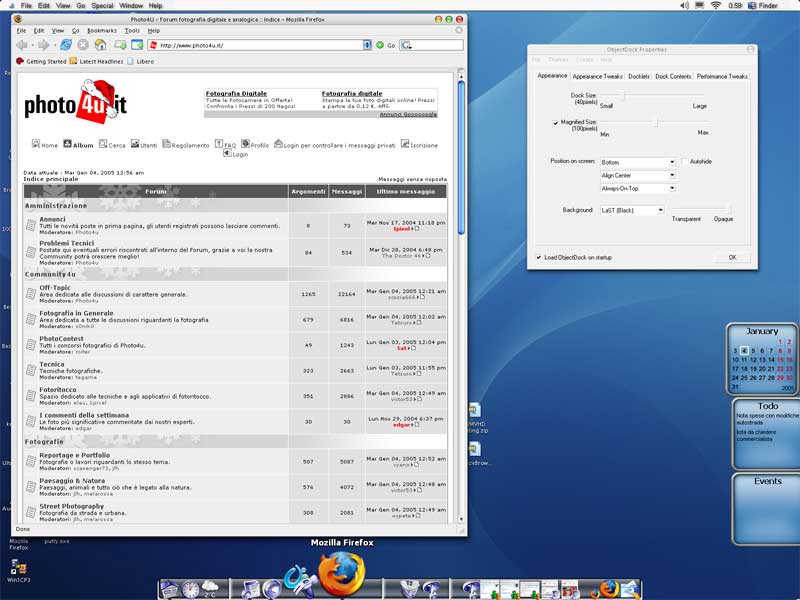Enable the Autohide checkbox
The height and width of the screenshot is (600, 800).
point(685,161)
